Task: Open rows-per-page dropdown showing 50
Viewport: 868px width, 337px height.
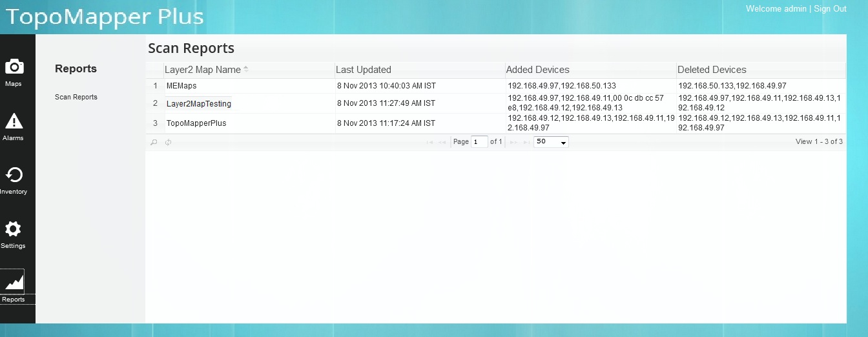Action: point(551,142)
